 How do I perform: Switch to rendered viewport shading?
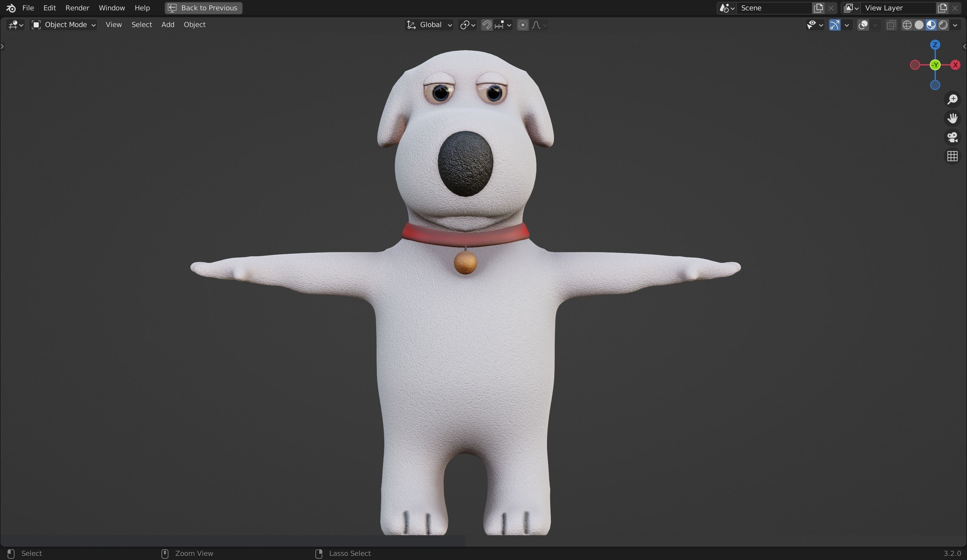943,25
